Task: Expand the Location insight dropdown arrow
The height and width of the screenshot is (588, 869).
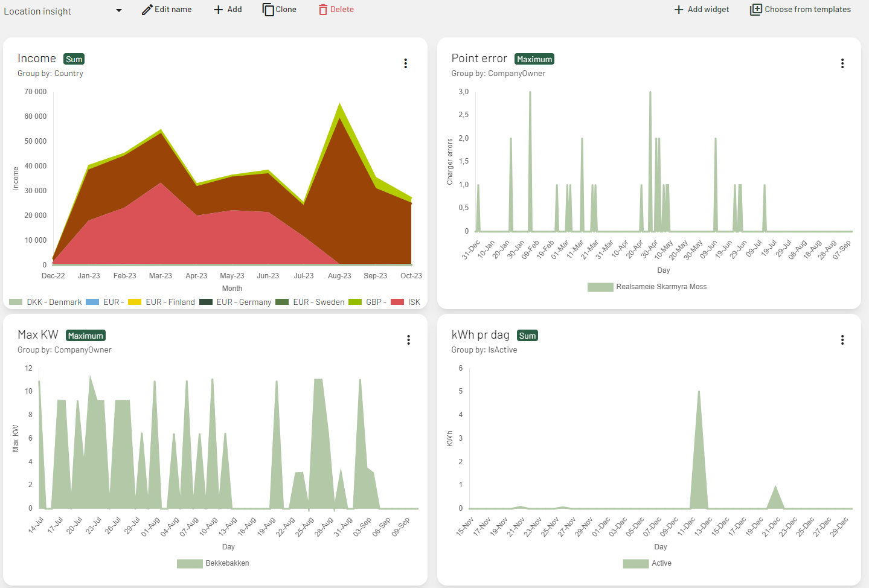Action: (x=118, y=11)
